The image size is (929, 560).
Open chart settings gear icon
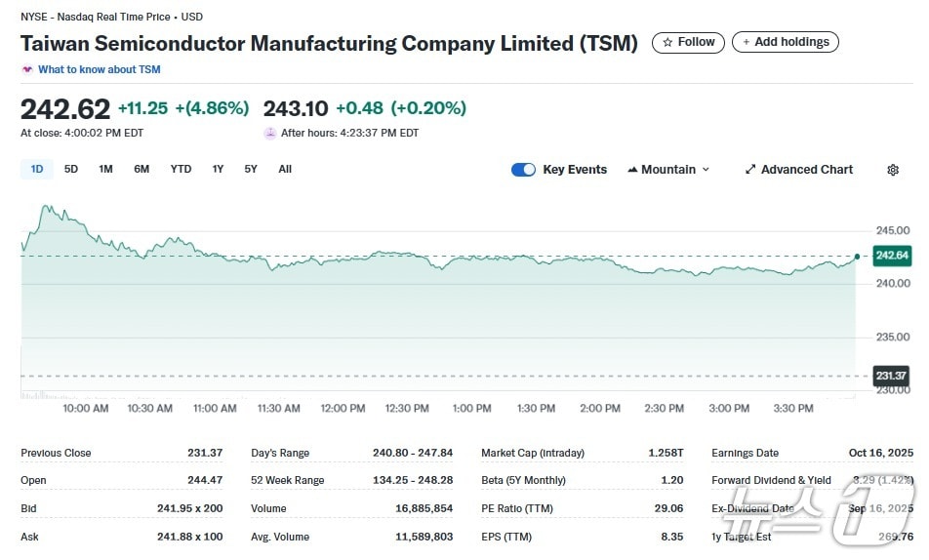tap(892, 170)
